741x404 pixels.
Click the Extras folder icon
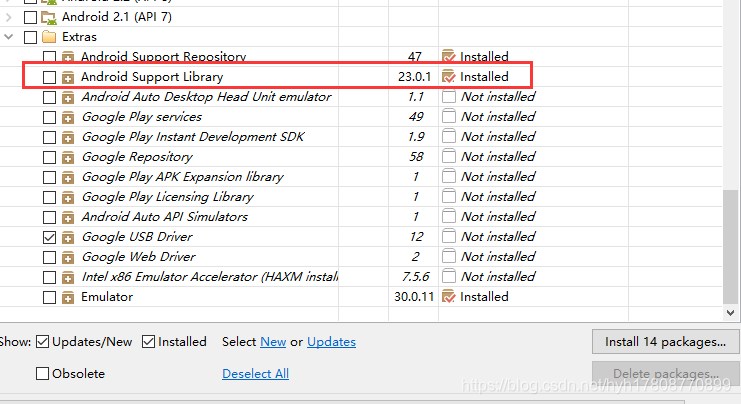[49, 37]
